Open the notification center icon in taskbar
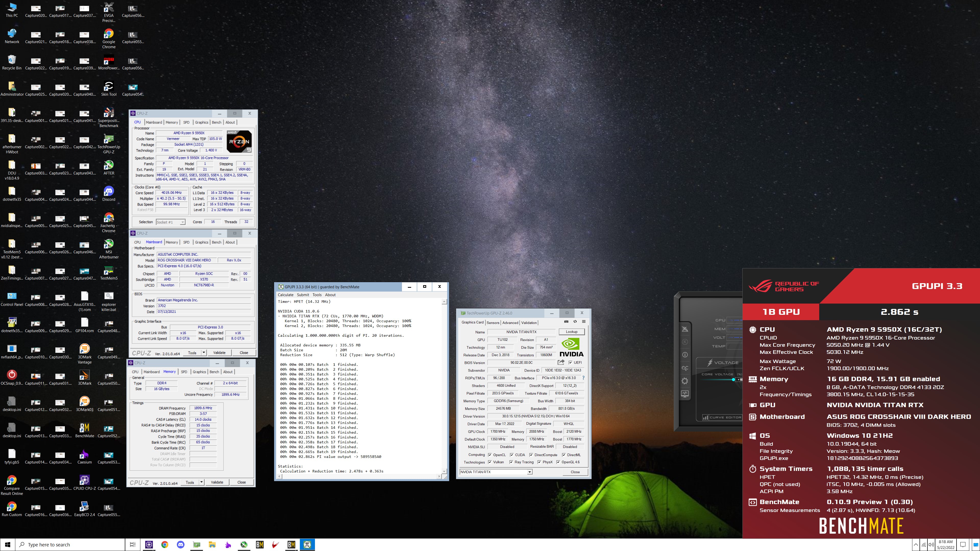The width and height of the screenshot is (980, 551). pos(963,545)
